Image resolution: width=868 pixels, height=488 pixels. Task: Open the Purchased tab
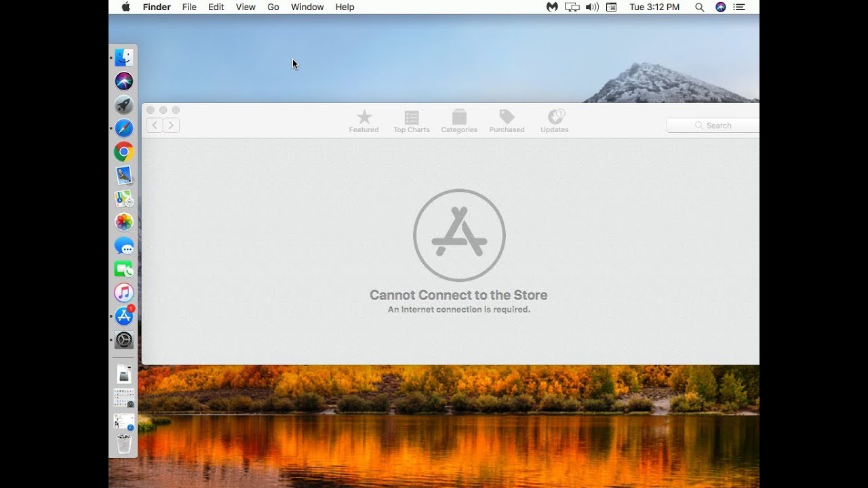[x=507, y=121]
